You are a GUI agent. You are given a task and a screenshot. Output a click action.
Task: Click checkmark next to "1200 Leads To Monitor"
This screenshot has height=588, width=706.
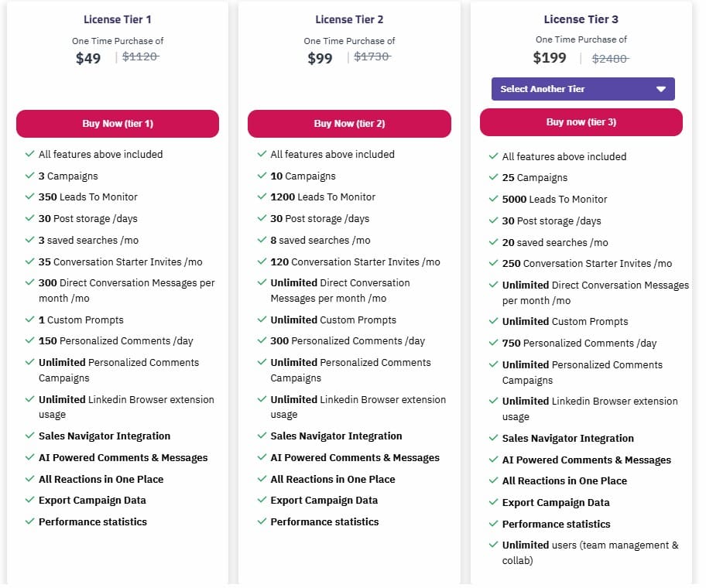261,197
